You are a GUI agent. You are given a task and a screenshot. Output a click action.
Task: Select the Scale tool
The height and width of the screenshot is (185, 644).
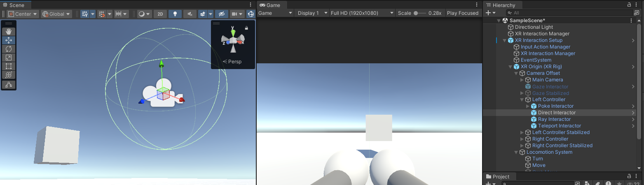pyautogui.click(x=9, y=58)
